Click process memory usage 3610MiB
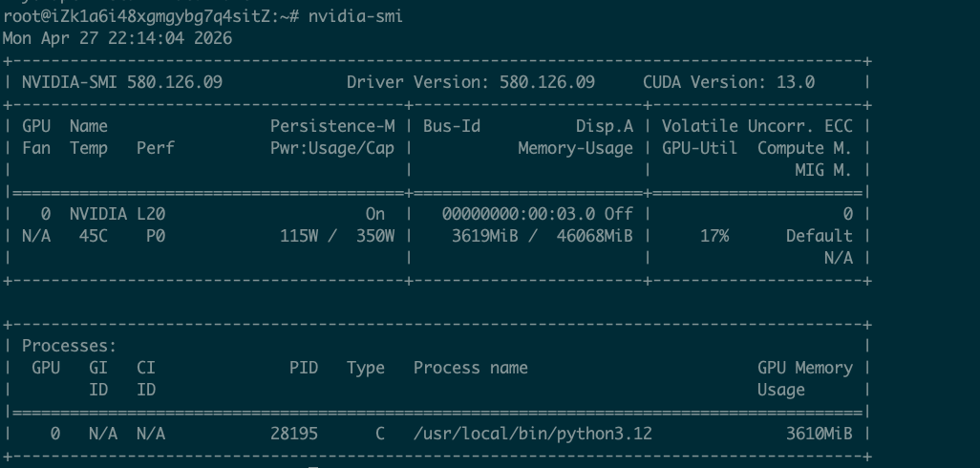The width and height of the screenshot is (980, 468). pos(820,434)
